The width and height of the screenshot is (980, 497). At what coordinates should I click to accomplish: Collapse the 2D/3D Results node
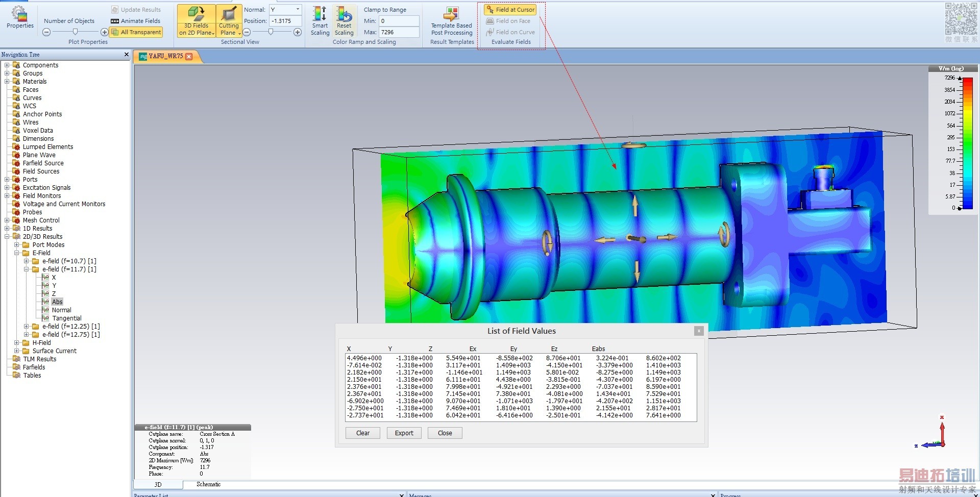[7, 237]
